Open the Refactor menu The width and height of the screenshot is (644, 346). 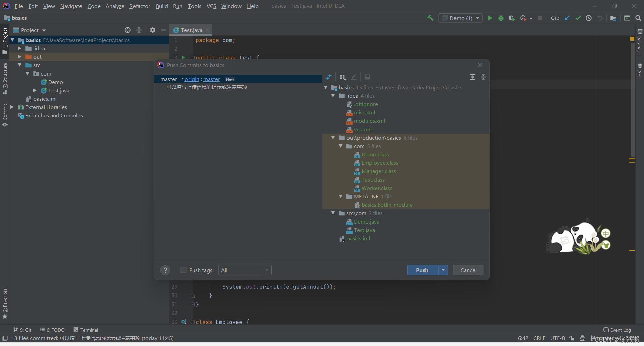pyautogui.click(x=140, y=6)
